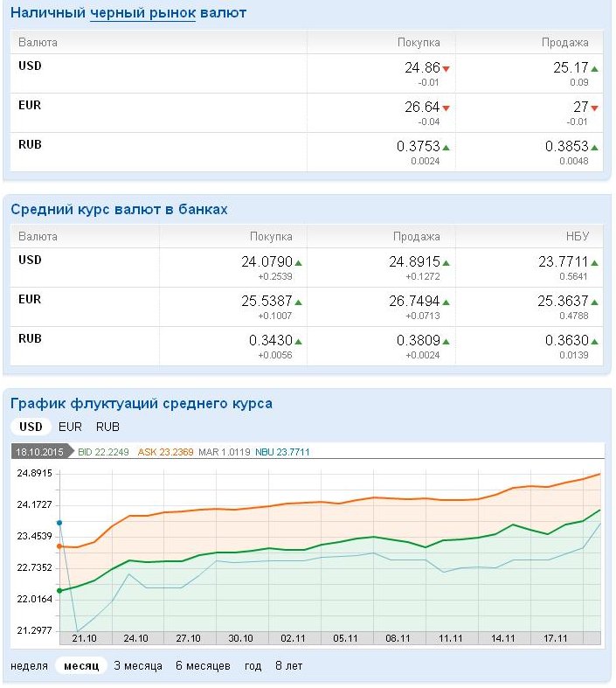This screenshot has height=688, width=616.
Task: Click the red down arrow beside EUR 26.64
Action: 446,108
